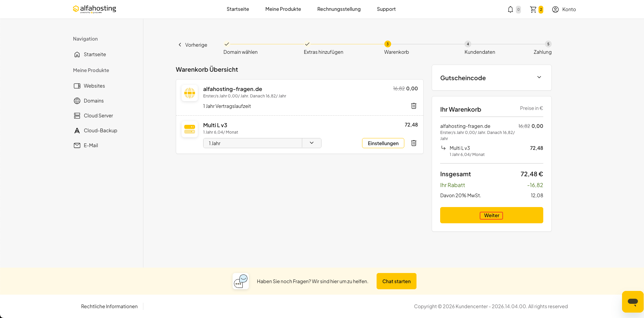Click the Konto account icon
644x318 pixels.
click(x=555, y=9)
